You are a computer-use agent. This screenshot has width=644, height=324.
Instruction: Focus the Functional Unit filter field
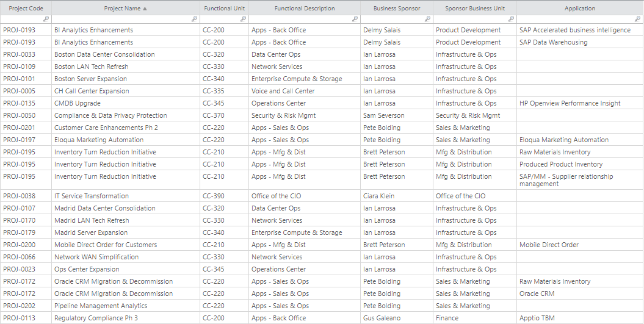[224, 19]
